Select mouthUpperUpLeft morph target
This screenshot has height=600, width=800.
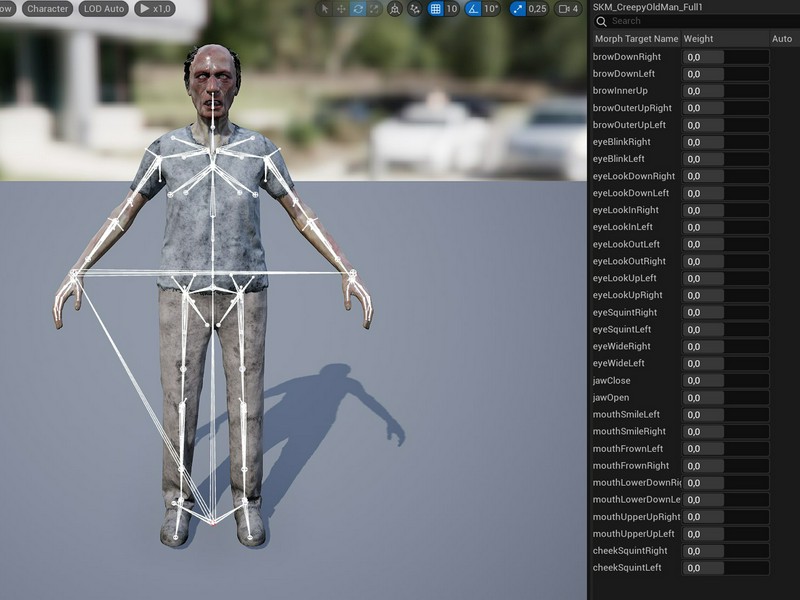[x=633, y=534]
